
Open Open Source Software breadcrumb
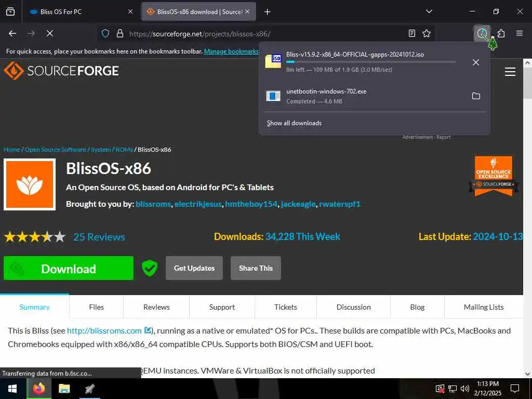click(x=55, y=150)
